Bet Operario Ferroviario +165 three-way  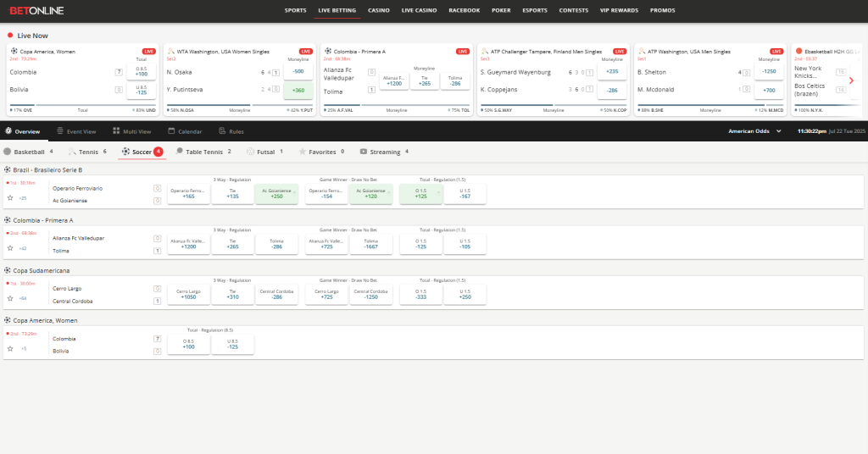pyautogui.click(x=188, y=194)
